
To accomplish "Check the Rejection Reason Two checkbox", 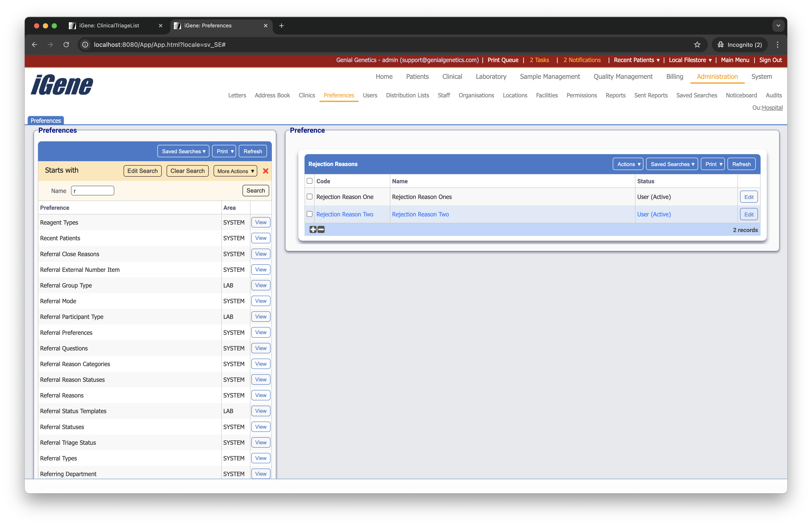I will tap(309, 214).
